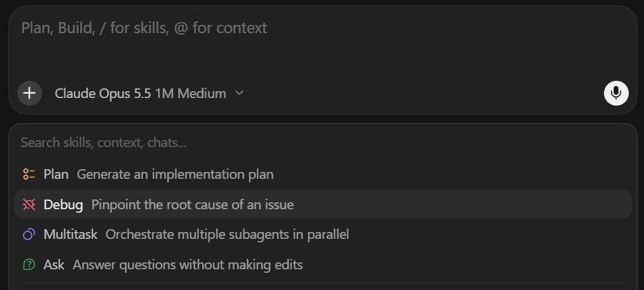Click the '1M Medium' portion of model label
The width and height of the screenshot is (644, 290).
point(191,93)
